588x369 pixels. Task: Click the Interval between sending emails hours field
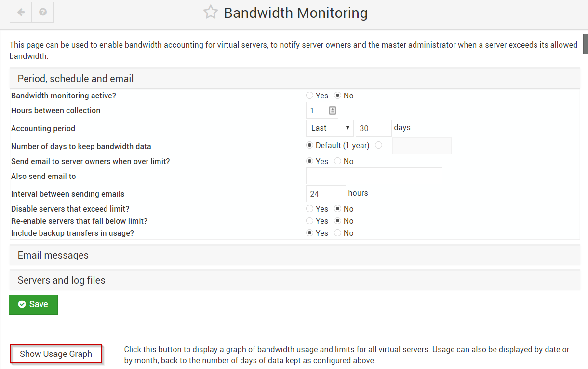pos(326,194)
